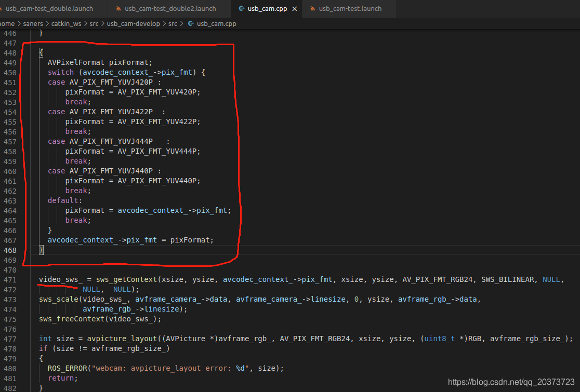Click the break statement on line 465

coord(76,220)
